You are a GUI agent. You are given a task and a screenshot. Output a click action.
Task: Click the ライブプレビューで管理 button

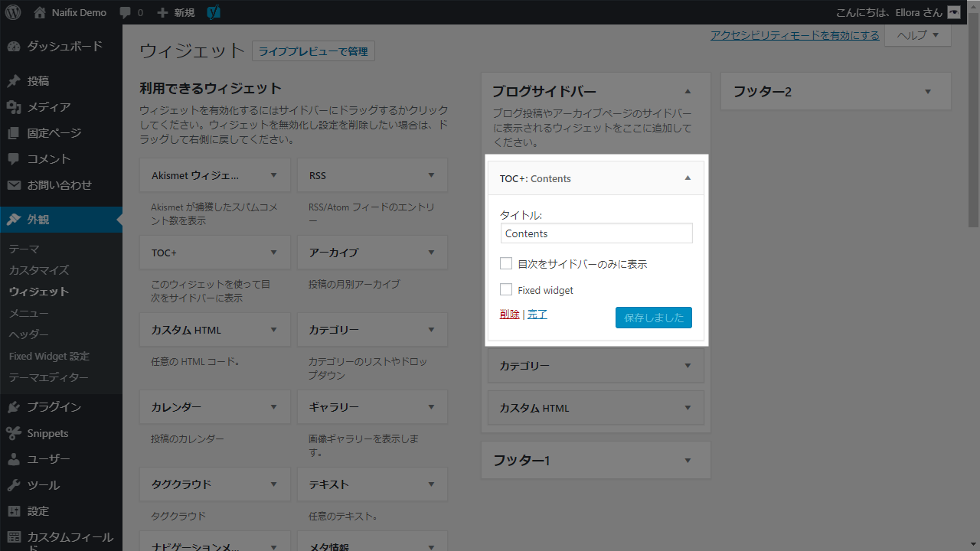(x=313, y=51)
